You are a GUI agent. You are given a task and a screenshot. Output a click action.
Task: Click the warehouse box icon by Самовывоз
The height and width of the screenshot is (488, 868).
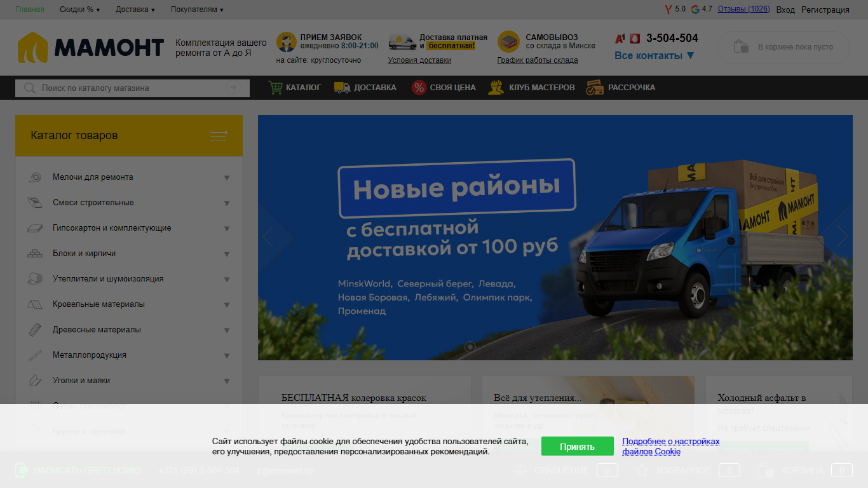click(x=508, y=42)
